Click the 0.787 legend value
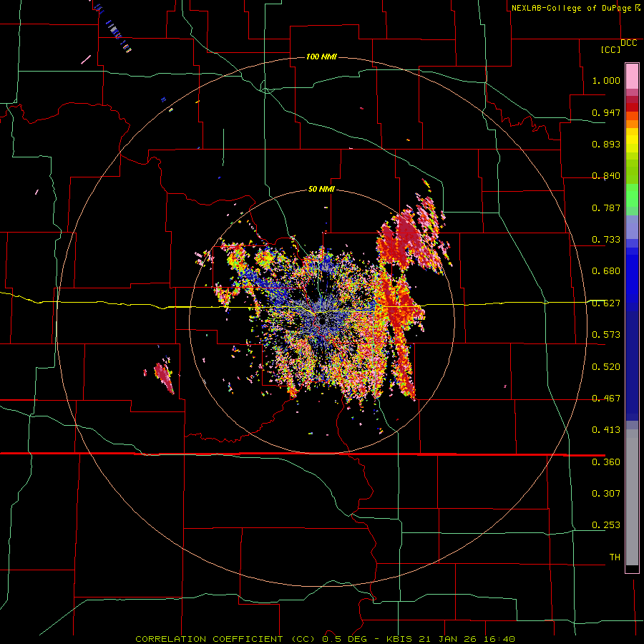This screenshot has height=644, width=644. click(606, 208)
